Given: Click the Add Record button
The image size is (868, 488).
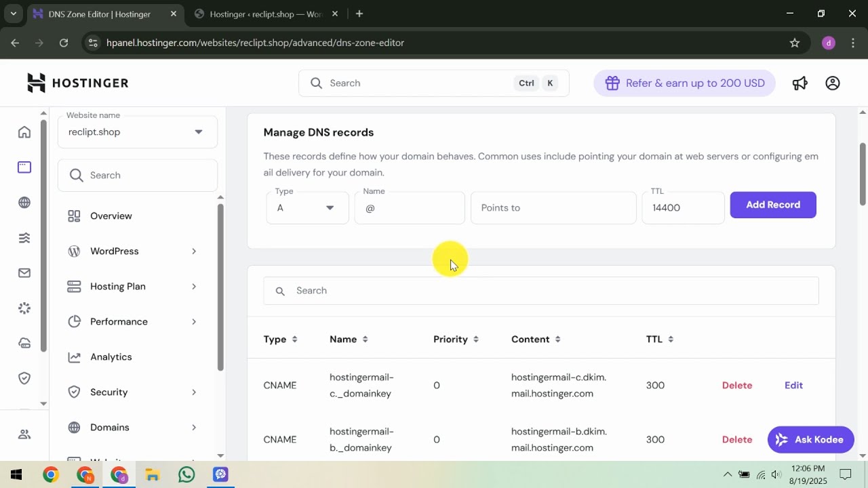Looking at the screenshot, I should (x=773, y=205).
